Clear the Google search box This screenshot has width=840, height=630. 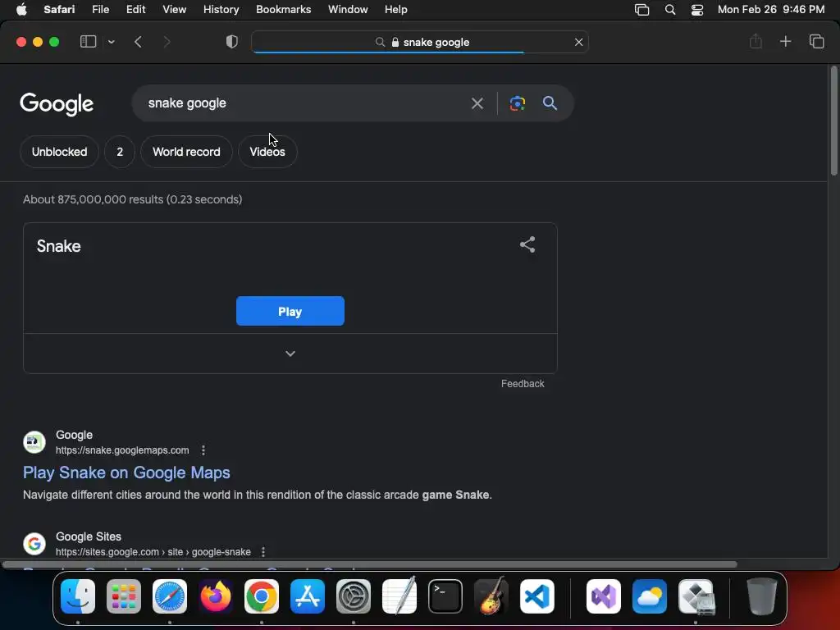(x=477, y=103)
